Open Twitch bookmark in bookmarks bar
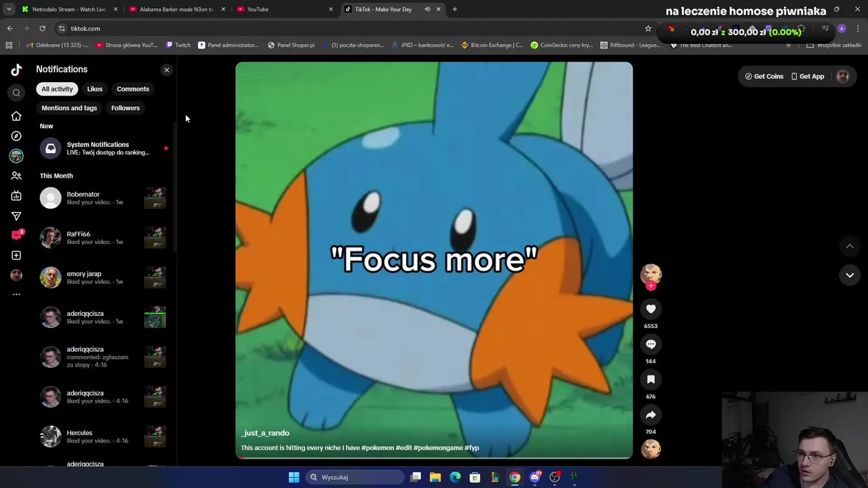This screenshot has height=488, width=868. click(178, 45)
